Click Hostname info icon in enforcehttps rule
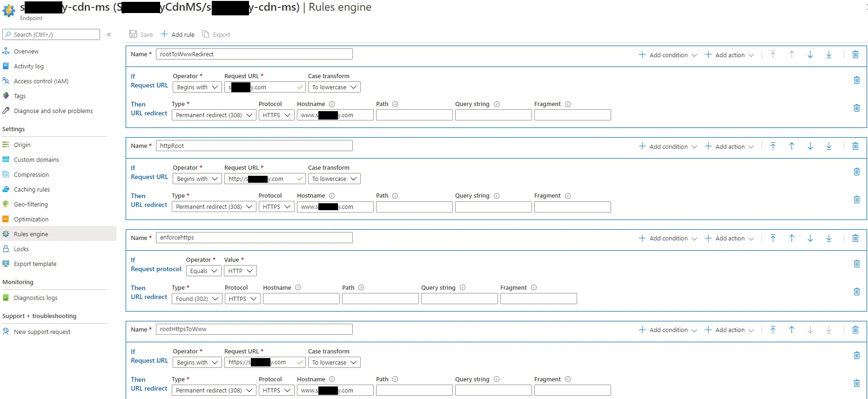The width and height of the screenshot is (868, 399). 298,287
